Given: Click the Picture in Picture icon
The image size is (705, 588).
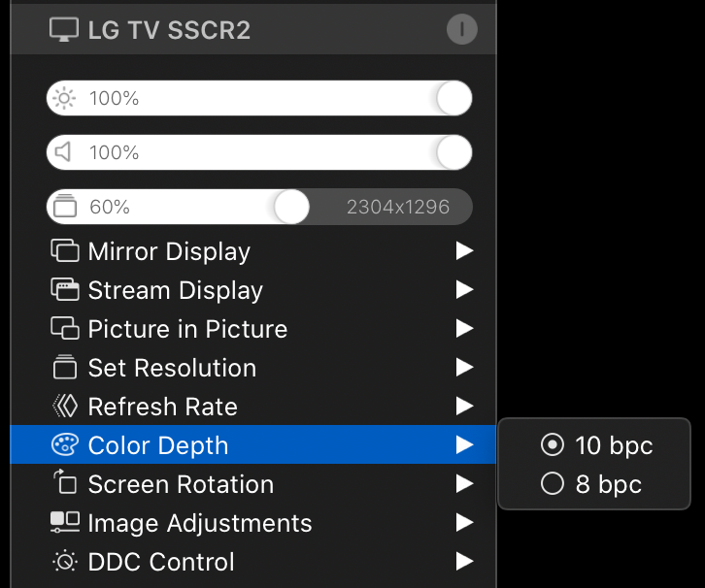Looking at the screenshot, I should (x=64, y=329).
